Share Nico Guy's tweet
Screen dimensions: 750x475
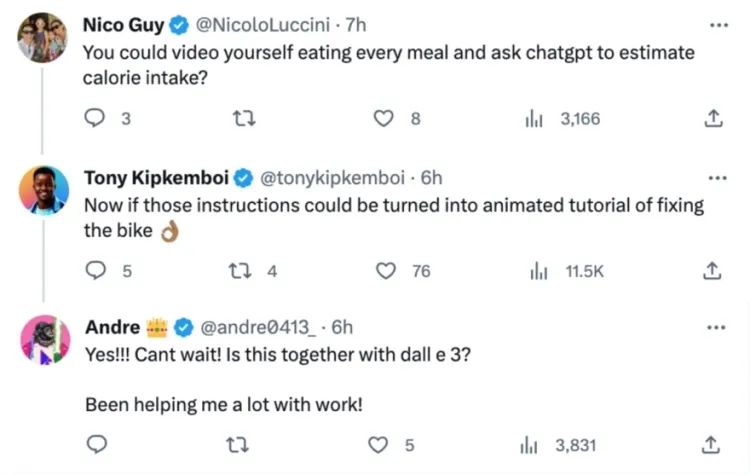[713, 119]
